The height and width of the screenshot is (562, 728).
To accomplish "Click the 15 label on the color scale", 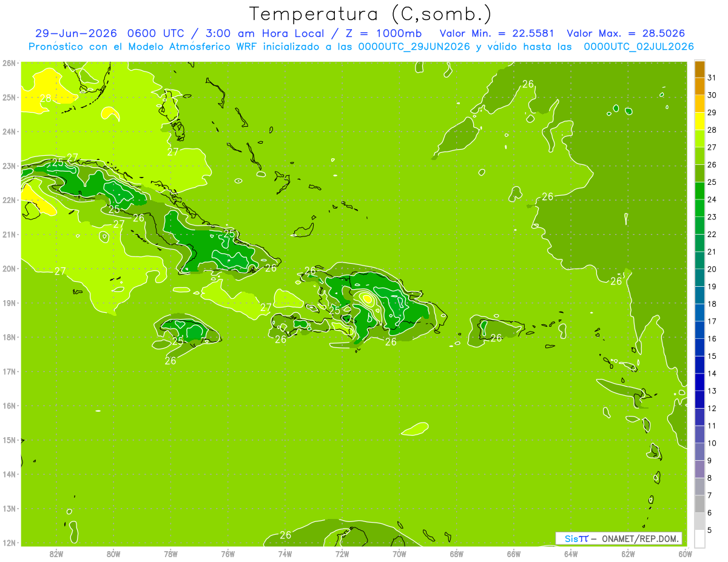I will tap(712, 356).
